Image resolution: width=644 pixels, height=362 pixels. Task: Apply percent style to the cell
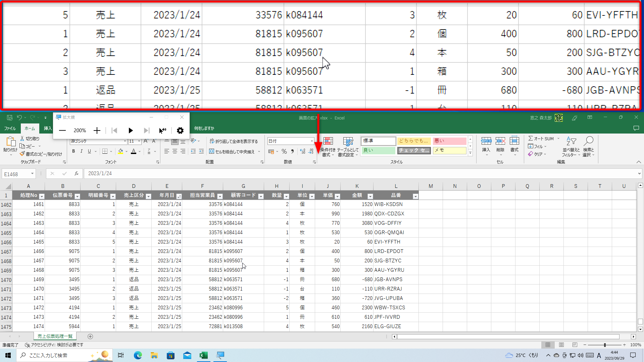284,151
